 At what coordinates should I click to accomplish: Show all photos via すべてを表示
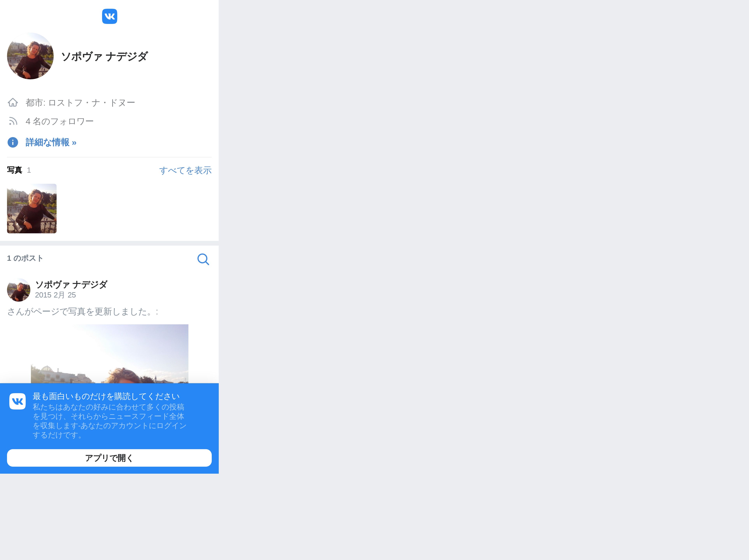185,170
